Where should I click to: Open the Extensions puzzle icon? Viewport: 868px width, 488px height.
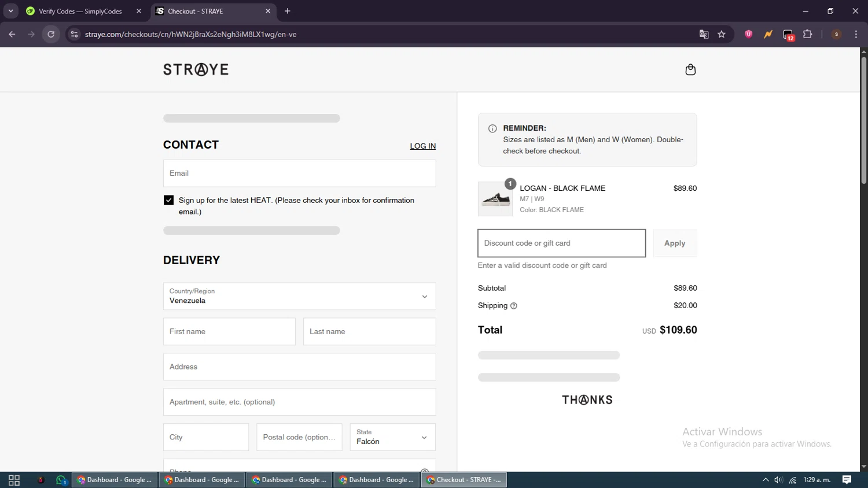808,34
